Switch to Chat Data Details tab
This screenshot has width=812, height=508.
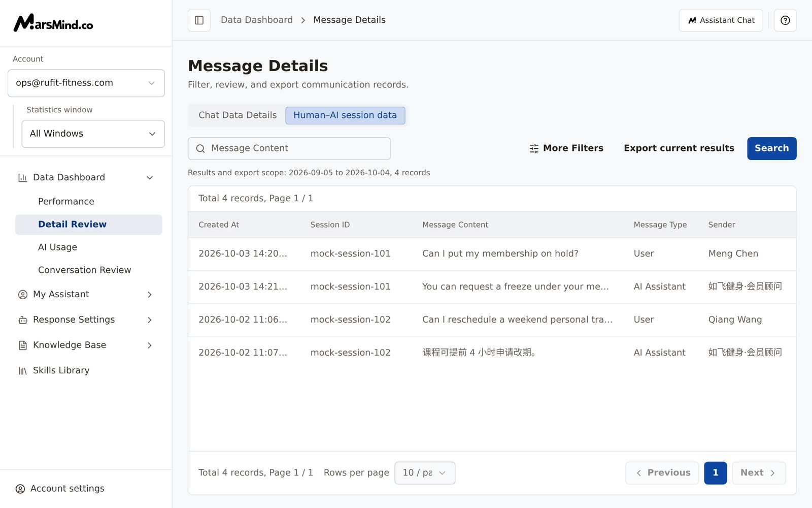(x=238, y=115)
